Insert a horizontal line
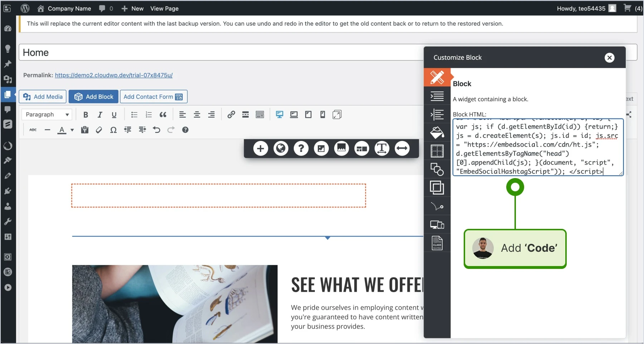The width and height of the screenshot is (644, 344). pyautogui.click(x=48, y=130)
